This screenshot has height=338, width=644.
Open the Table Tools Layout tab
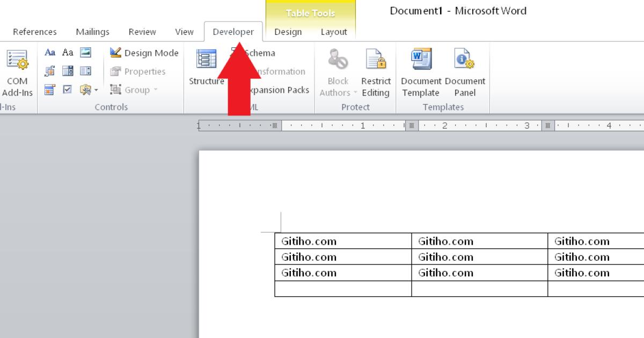pyautogui.click(x=334, y=32)
